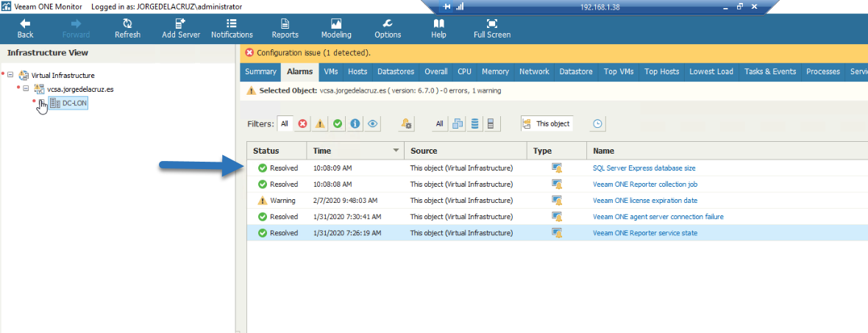
Task: Select the 1/31/2020 7:30:41 AM alarm time
Action: [347, 216]
